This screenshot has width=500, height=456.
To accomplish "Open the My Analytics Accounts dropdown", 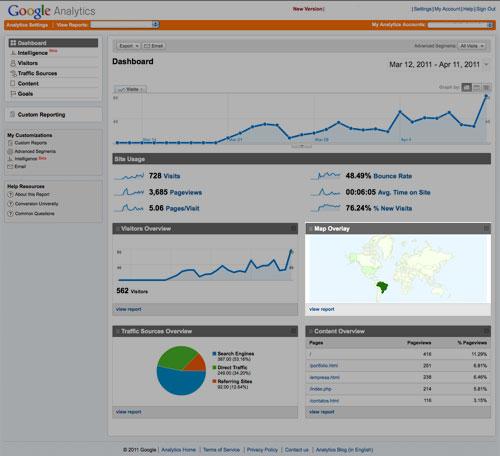I will [x=460, y=25].
